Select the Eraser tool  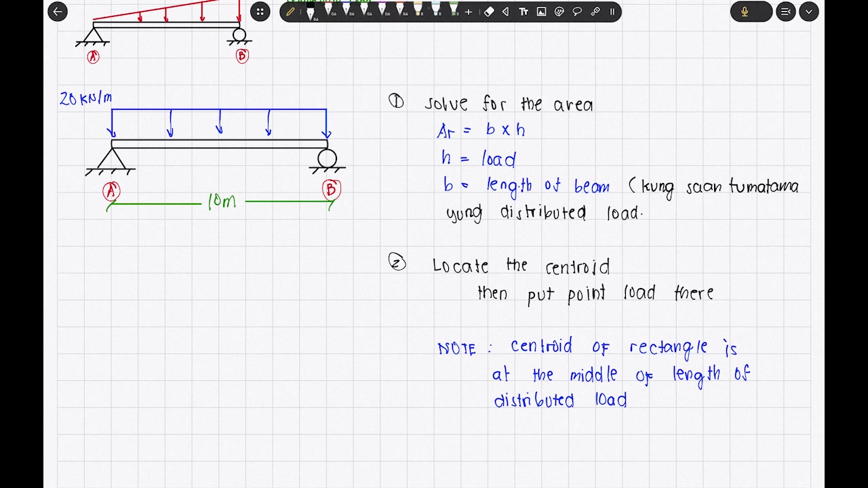pos(489,12)
